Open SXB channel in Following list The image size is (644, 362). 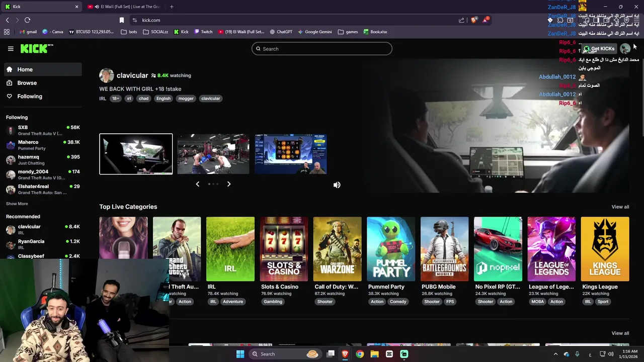tap(43, 130)
